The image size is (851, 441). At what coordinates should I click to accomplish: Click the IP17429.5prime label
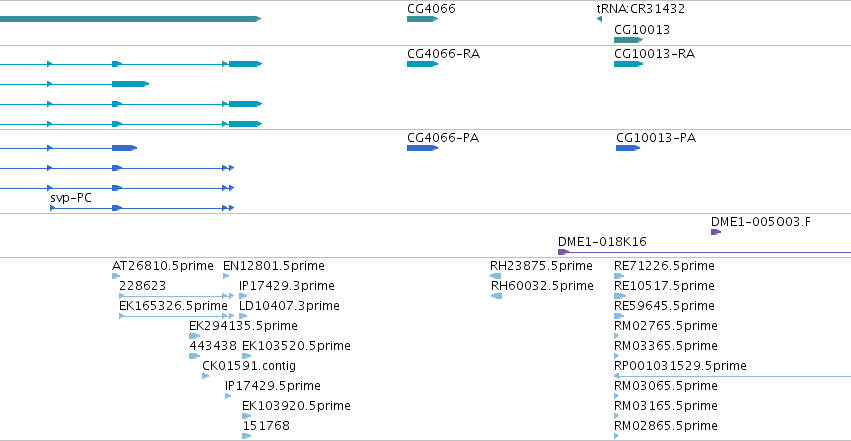point(273,386)
